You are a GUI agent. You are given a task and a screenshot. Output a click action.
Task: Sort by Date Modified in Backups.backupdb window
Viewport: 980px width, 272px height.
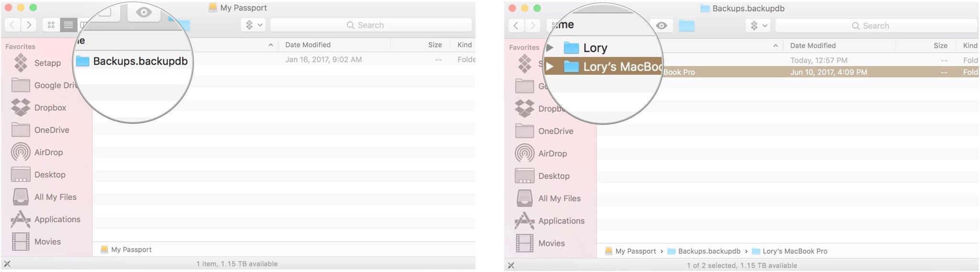click(x=813, y=45)
